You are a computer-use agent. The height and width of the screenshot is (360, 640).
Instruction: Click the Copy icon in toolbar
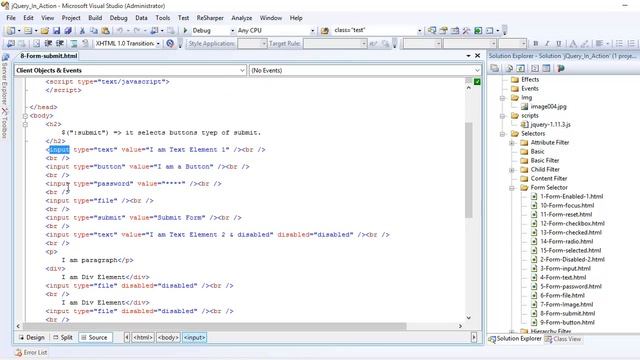pyautogui.click(x=94, y=31)
